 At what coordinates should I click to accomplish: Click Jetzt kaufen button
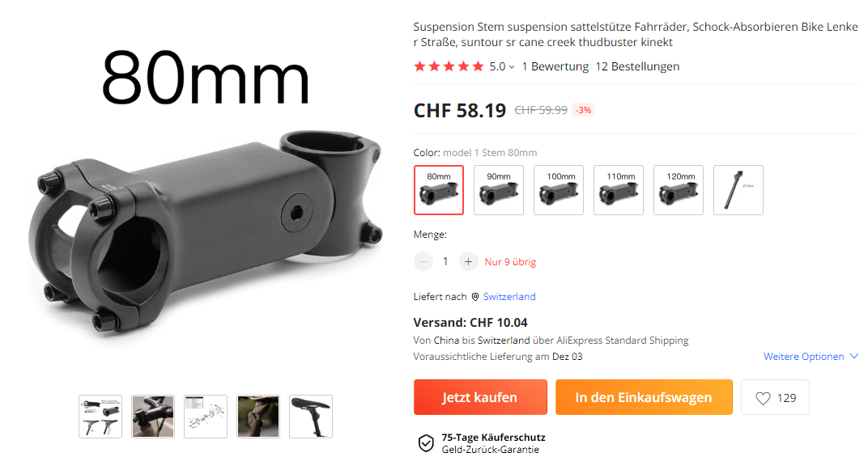480,397
